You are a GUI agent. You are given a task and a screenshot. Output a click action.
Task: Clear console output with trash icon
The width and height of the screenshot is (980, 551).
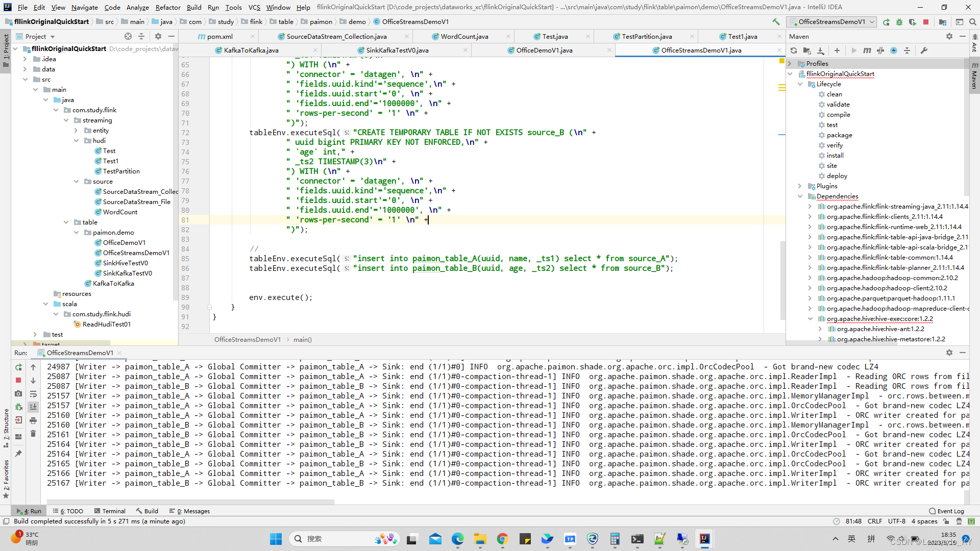tap(33, 434)
